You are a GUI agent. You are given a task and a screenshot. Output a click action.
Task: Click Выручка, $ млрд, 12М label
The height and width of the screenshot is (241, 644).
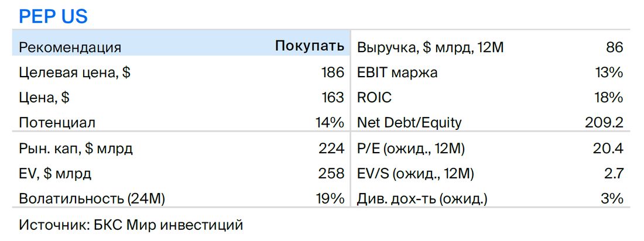(x=430, y=47)
